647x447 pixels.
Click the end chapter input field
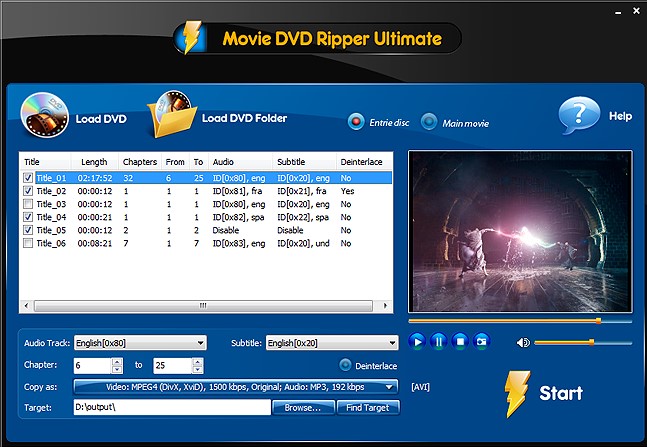pyautogui.click(x=172, y=365)
